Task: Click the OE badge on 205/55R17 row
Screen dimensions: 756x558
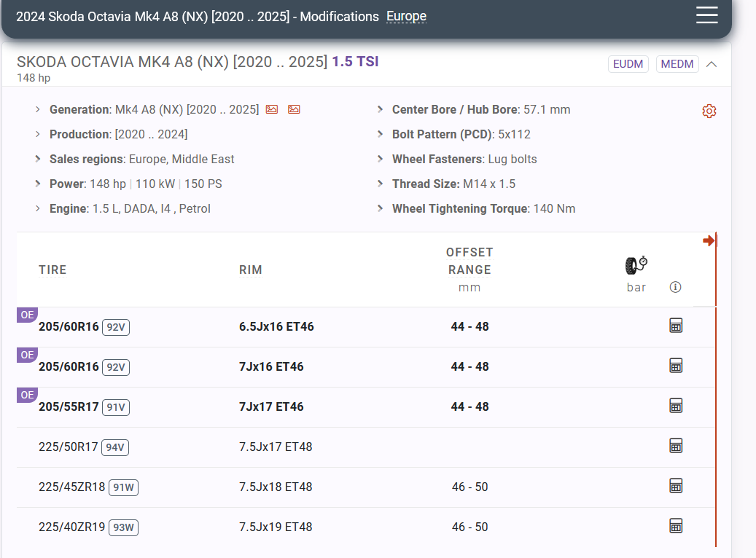Action: [27, 395]
